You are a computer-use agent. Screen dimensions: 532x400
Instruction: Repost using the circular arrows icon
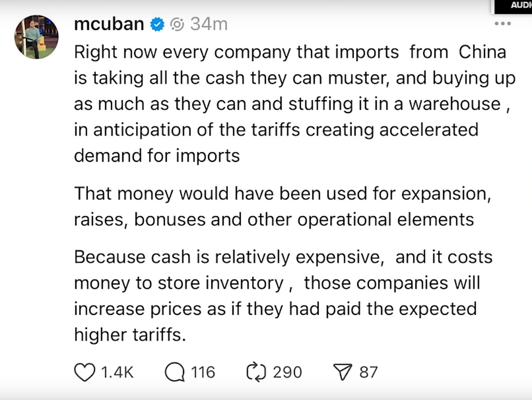[x=257, y=373]
